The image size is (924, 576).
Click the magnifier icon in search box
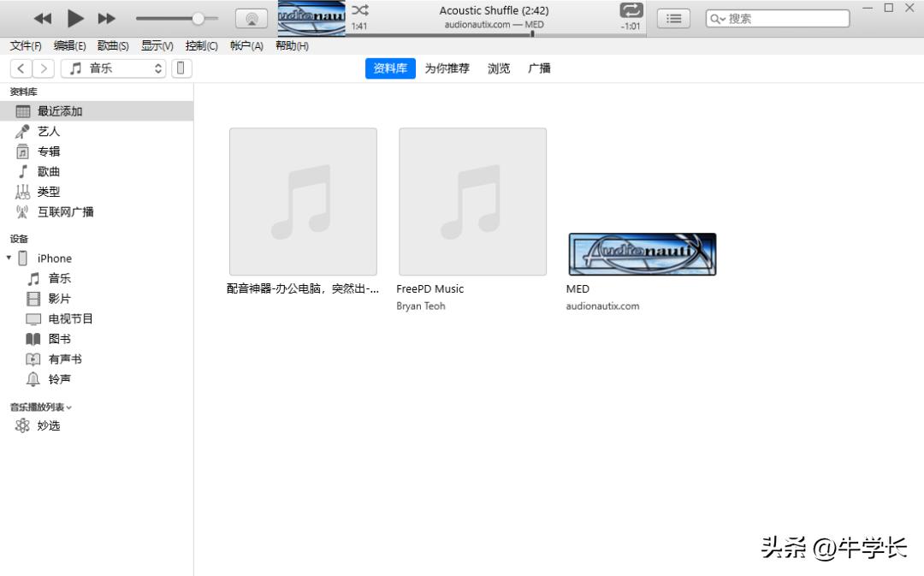pos(714,17)
